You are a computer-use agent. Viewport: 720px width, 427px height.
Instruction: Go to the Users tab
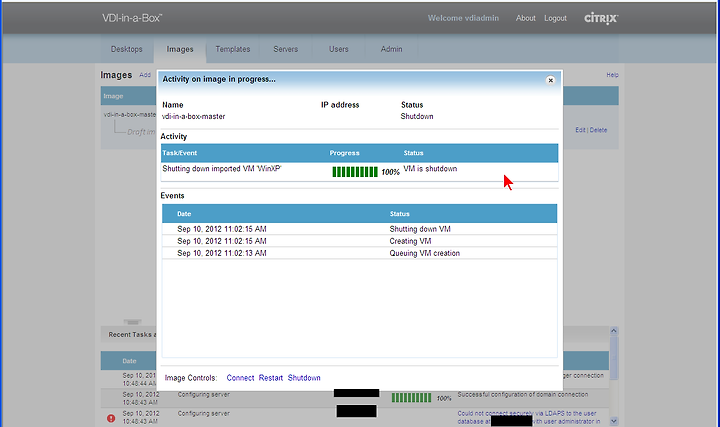[338, 49]
